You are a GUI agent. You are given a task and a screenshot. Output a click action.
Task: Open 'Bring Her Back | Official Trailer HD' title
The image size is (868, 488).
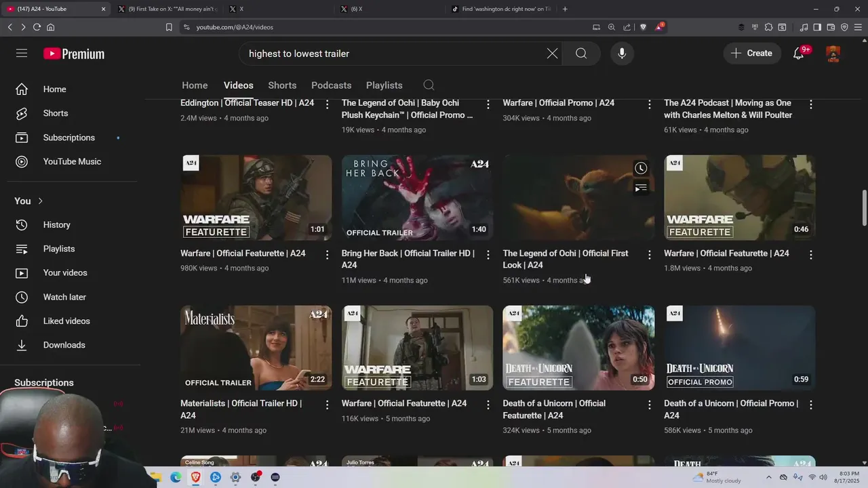408,259
